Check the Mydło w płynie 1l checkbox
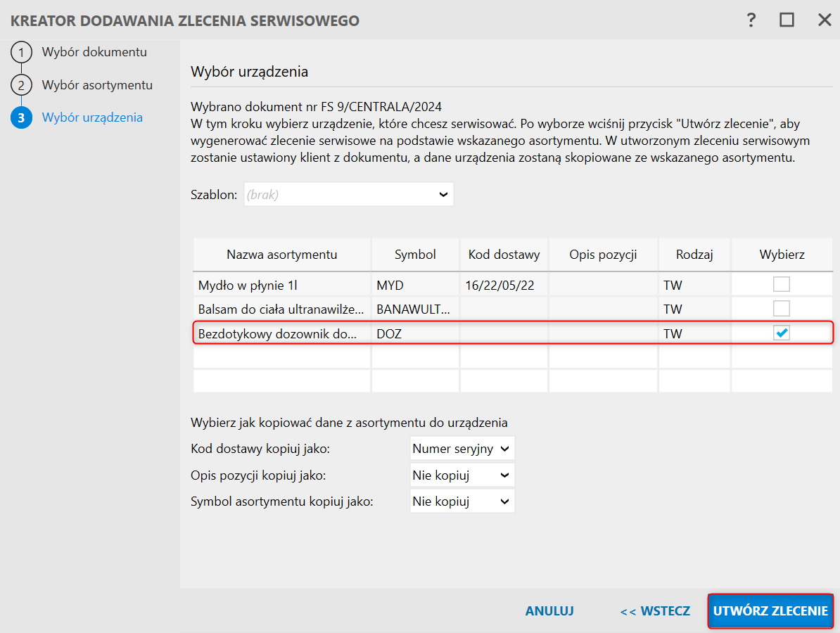This screenshot has height=633, width=840. coord(782,285)
